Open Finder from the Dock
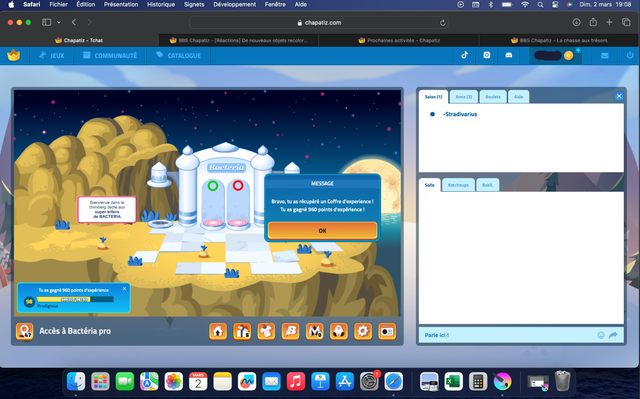This screenshot has height=399, width=640. [x=76, y=382]
